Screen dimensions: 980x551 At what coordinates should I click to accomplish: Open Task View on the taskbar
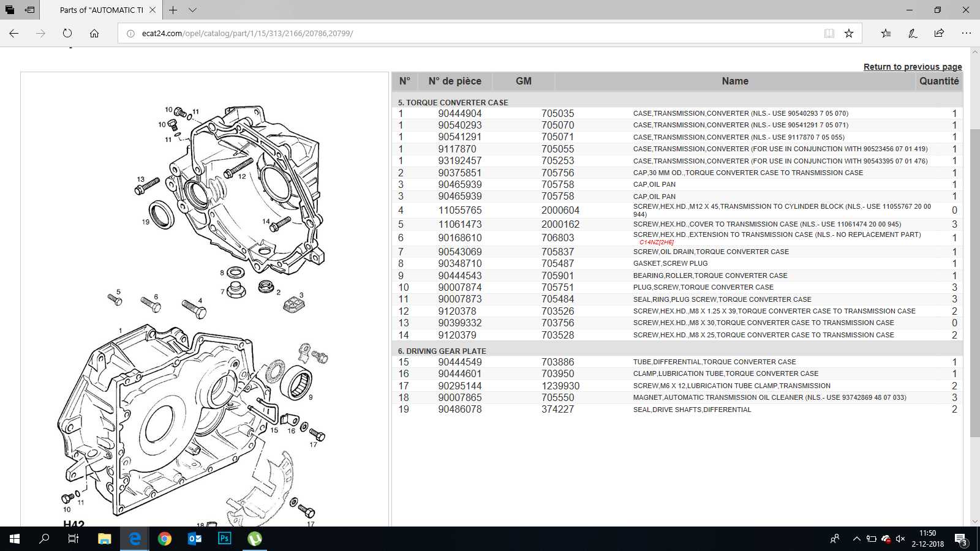[73, 539]
